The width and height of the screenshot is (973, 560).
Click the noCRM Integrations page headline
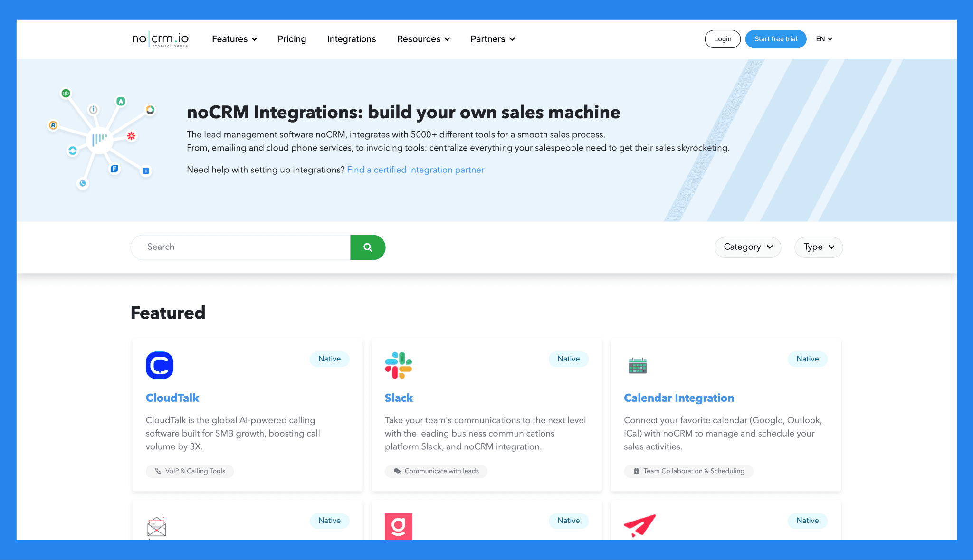coord(403,113)
